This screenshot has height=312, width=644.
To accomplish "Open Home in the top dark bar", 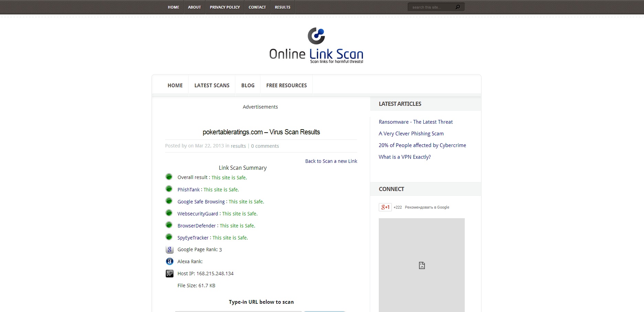I will [x=173, y=7].
